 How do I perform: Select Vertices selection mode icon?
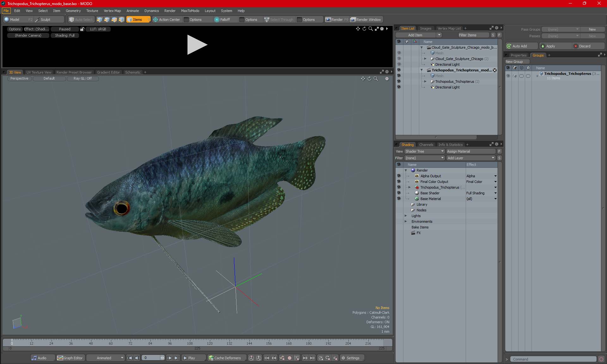pyautogui.click(x=100, y=20)
